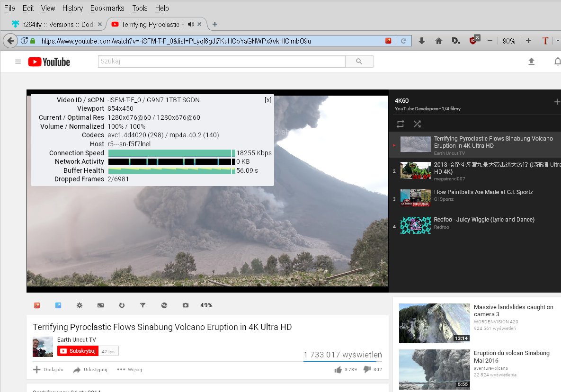Zoom out with the minus button

pyautogui.click(x=490, y=41)
